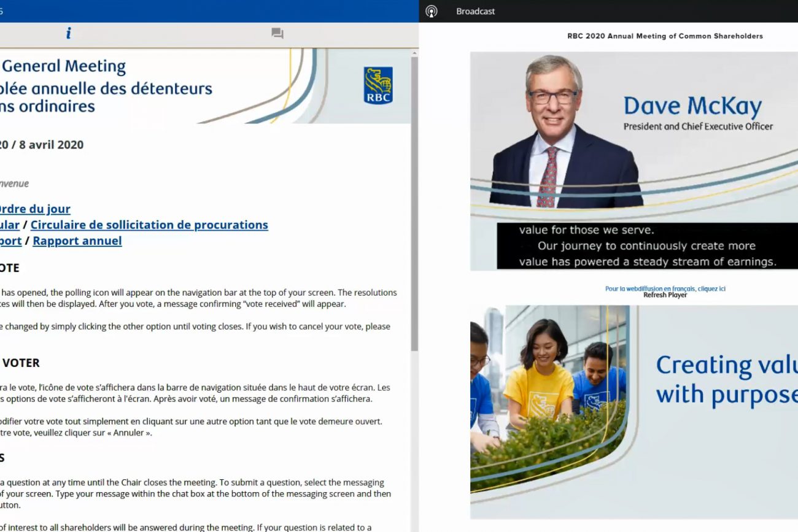Click the Dave McKay video player

coord(634,161)
